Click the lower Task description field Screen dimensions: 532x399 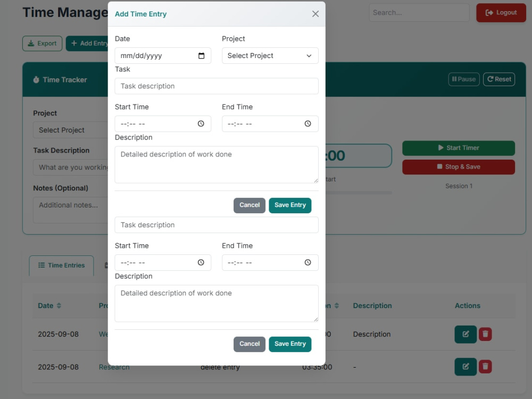click(x=217, y=225)
